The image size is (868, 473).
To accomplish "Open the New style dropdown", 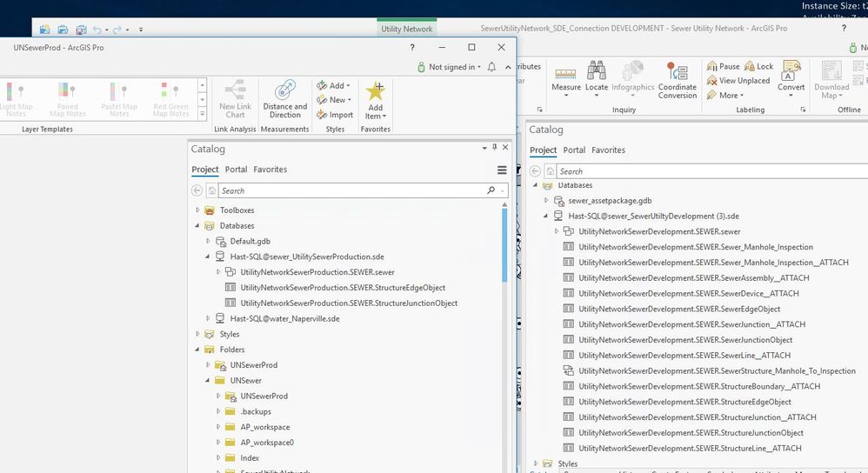I will [x=334, y=100].
